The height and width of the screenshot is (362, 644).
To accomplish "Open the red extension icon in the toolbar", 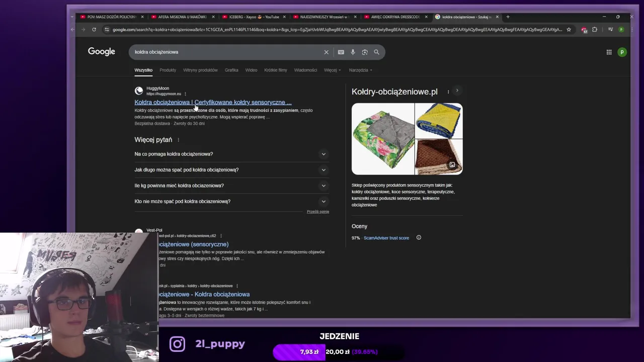I will tap(584, 30).
